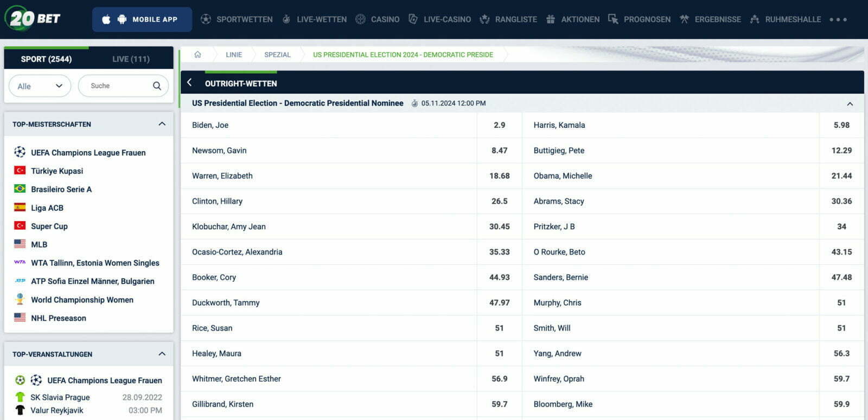
Task: Select Newsom, Gavin odds 8.47
Action: [500, 151]
